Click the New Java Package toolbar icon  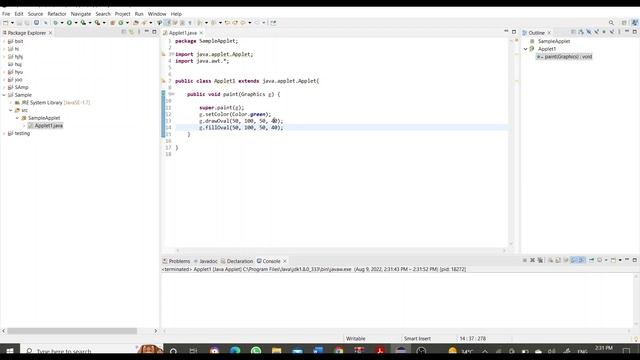click(x=112, y=23)
